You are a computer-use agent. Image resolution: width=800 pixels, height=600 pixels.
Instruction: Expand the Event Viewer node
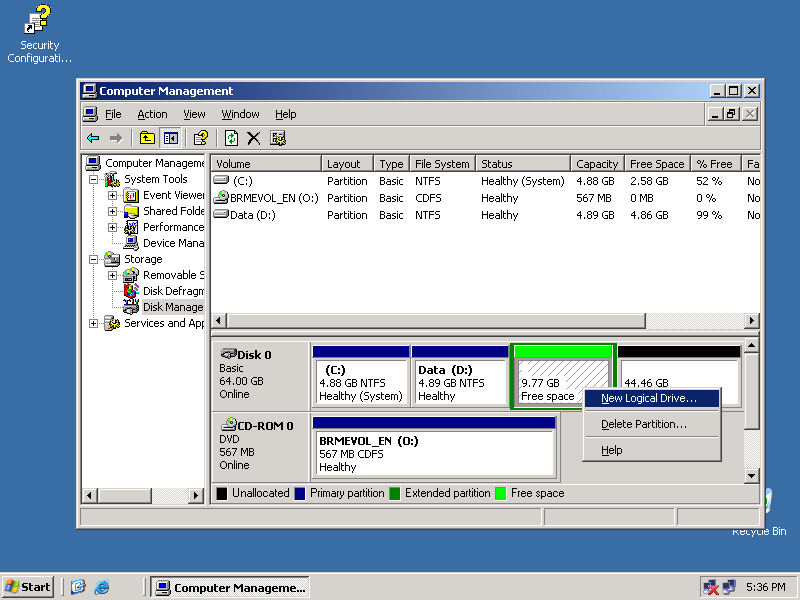click(112, 195)
